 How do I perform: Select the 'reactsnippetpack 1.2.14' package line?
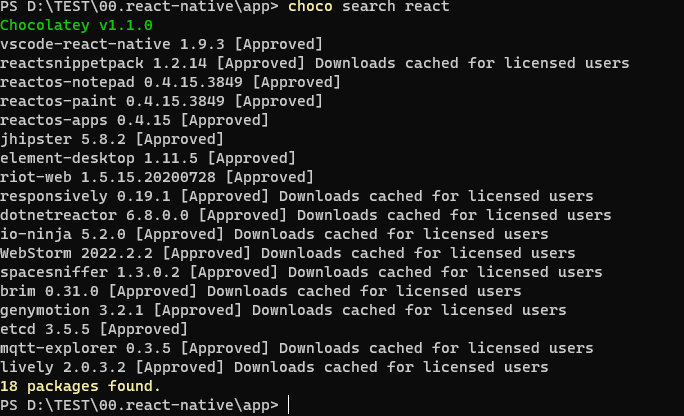(315, 63)
